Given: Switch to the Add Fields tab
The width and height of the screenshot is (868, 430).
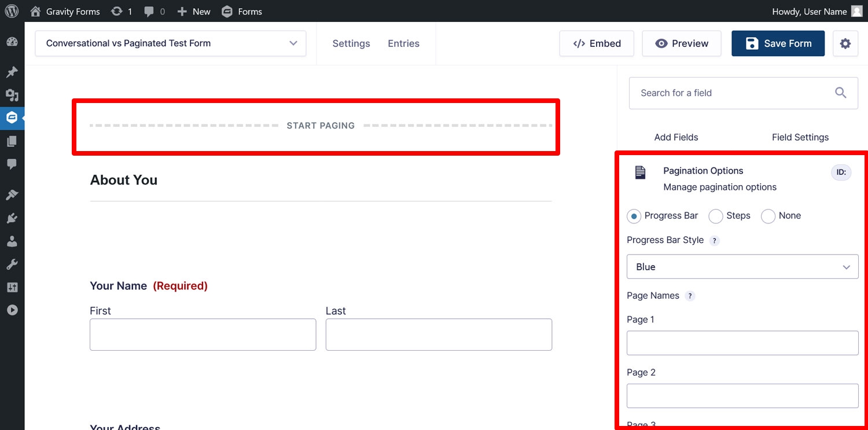Looking at the screenshot, I should point(676,137).
